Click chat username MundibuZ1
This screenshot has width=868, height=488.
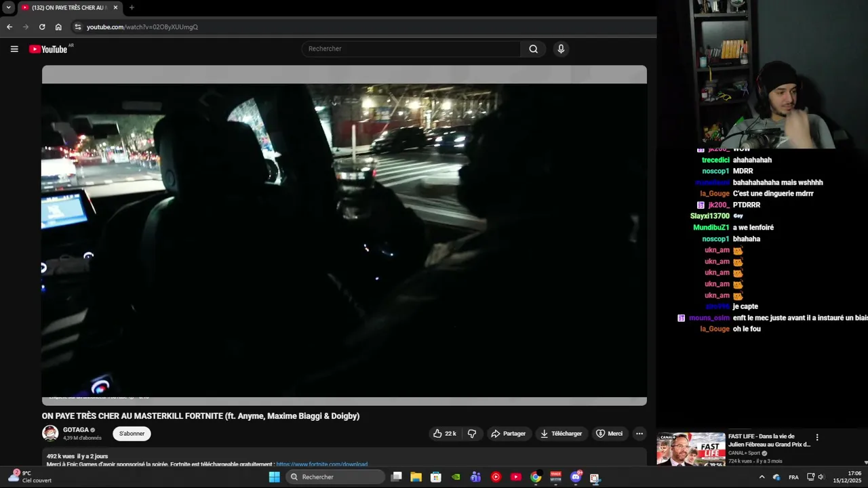(x=711, y=228)
